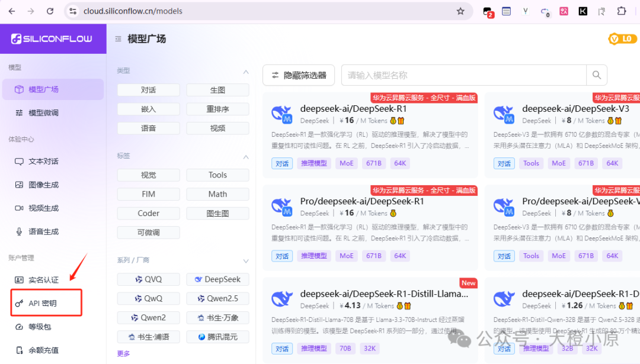Viewport: 640px width, 364px height.
Task: Click the coin icon next to the Pro DeepSeek-R1 price
Action: coord(393,213)
